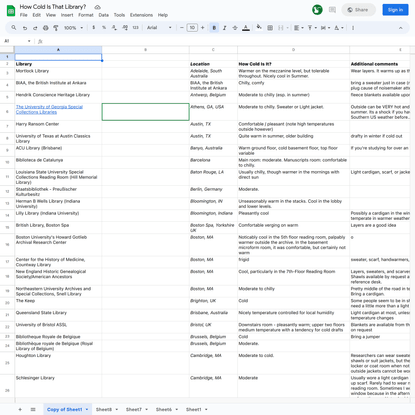This screenshot has height=415, width=415.
Task: Select the Harry Ransom Center cell
Action: pyautogui.click(x=58, y=127)
